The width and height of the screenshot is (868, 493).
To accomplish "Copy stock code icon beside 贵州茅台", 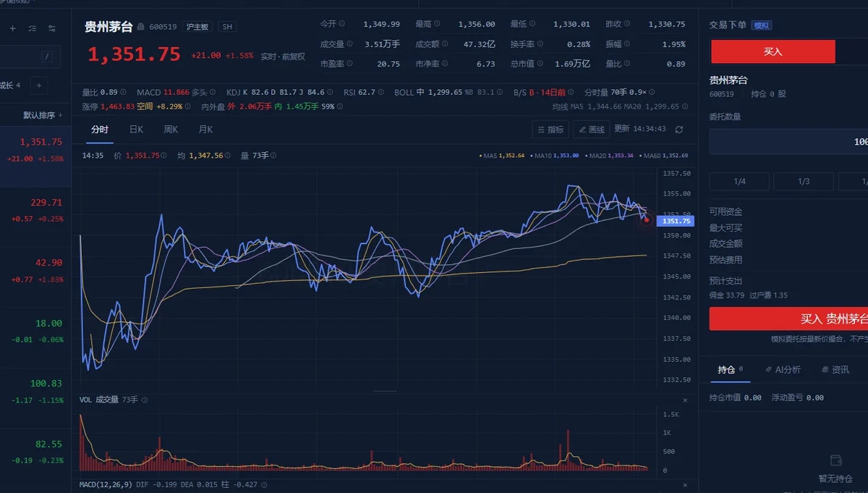I will pyautogui.click(x=141, y=27).
